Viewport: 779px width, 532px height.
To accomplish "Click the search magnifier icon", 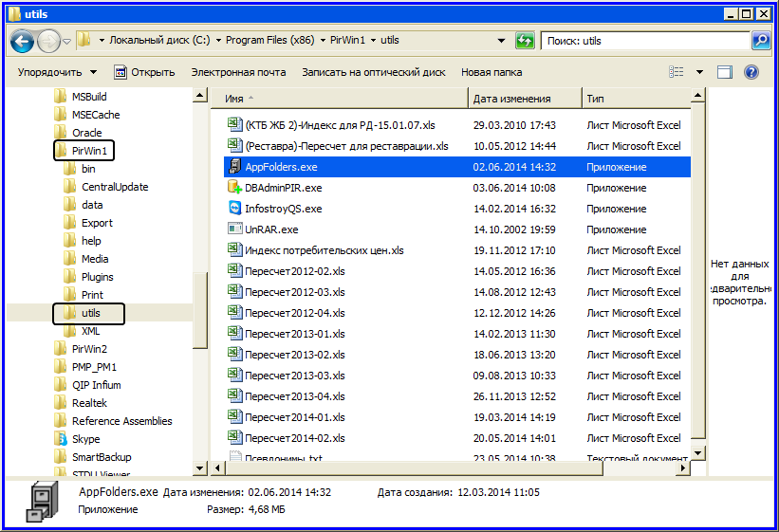I will pos(760,41).
